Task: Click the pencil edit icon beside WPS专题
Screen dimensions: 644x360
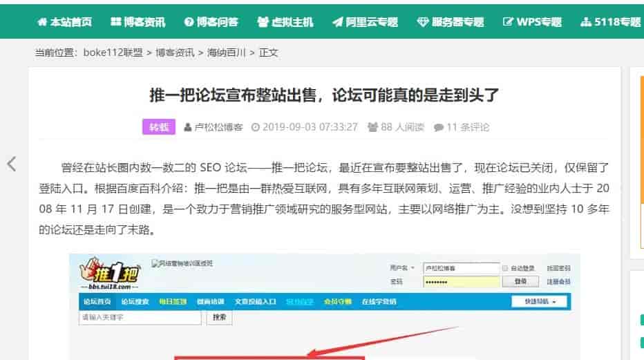Action: tap(509, 22)
